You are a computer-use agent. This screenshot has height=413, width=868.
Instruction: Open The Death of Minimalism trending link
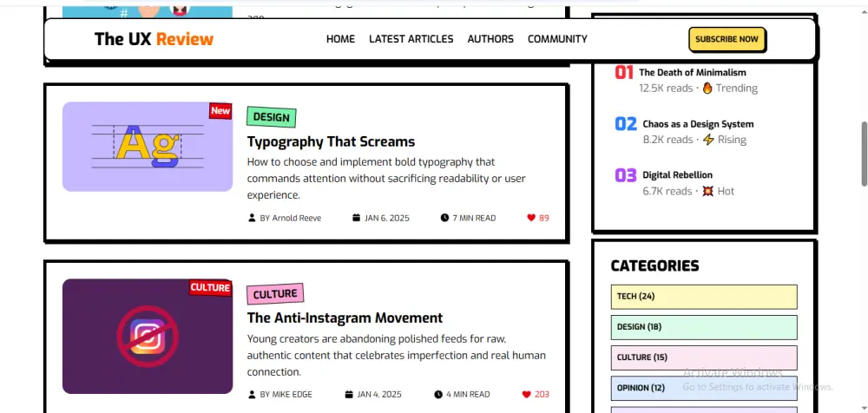tap(692, 73)
